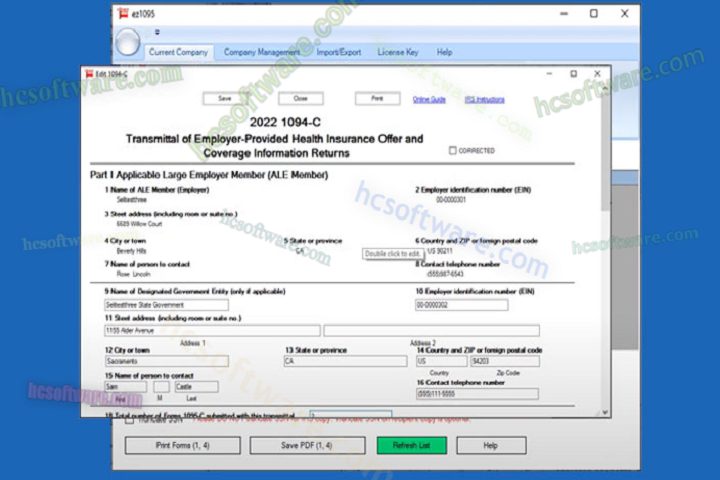Viewport: 720px width, 480px height.
Task: Click the empty Address 2 field
Action: (x=431, y=330)
